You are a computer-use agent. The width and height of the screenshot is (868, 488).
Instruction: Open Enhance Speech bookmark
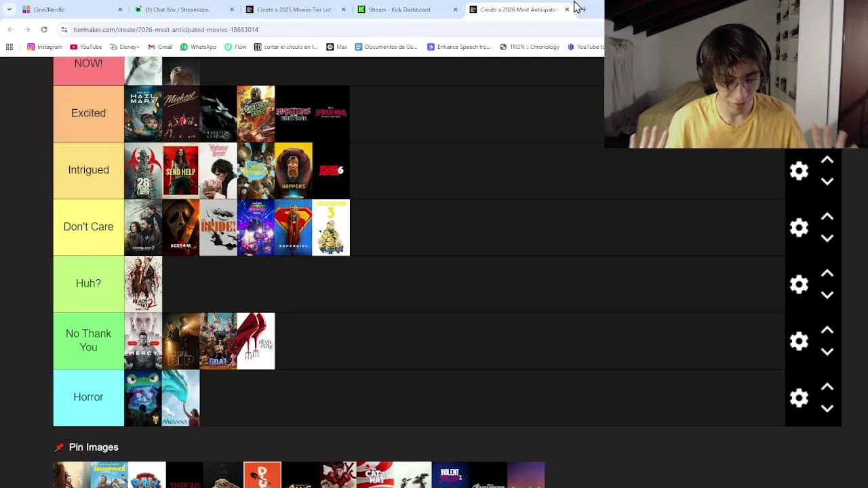pos(458,47)
